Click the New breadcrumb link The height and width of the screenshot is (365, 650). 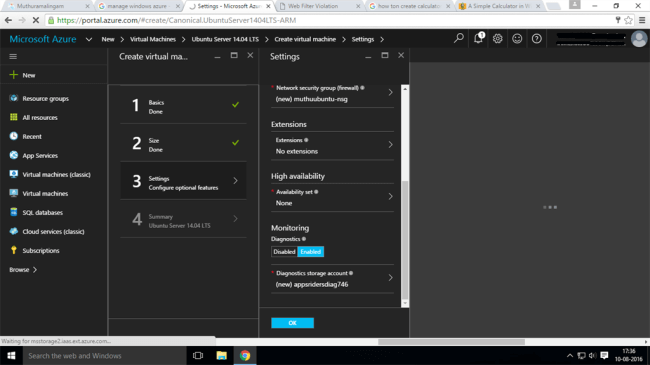pos(108,39)
